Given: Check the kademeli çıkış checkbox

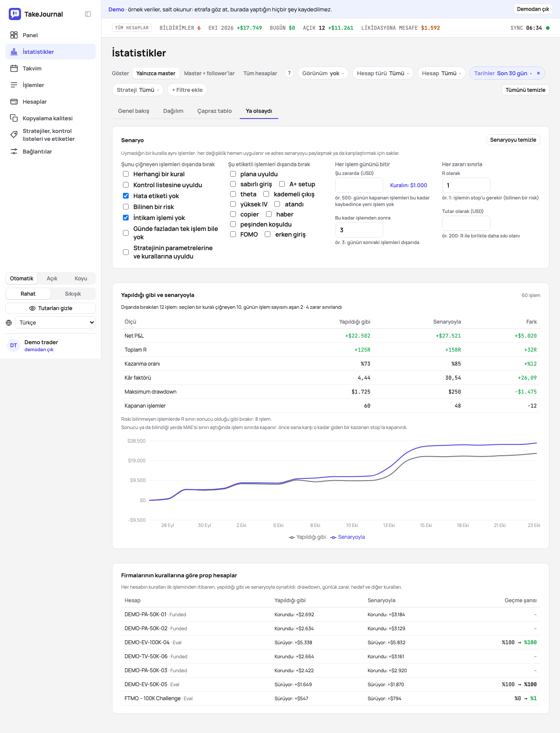Looking at the screenshot, I should point(266,194).
